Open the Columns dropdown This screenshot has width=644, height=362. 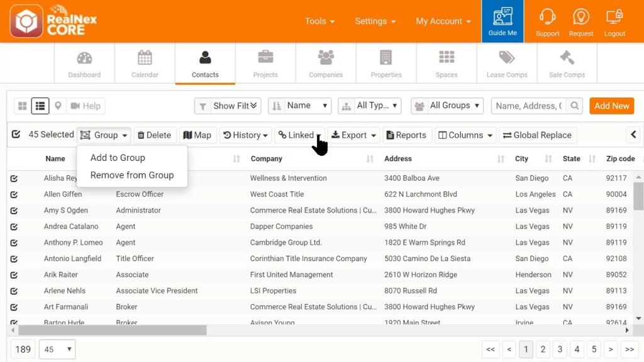point(465,135)
